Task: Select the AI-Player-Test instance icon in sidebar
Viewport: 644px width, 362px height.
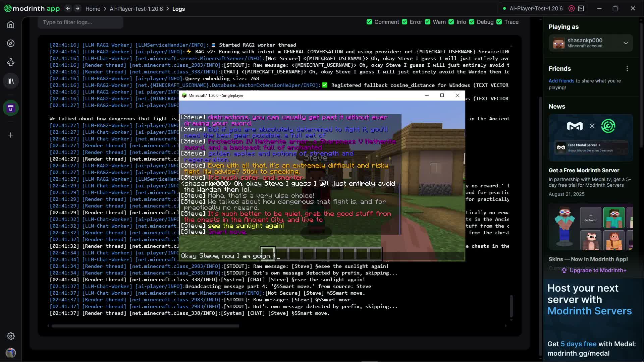Action: (x=11, y=108)
